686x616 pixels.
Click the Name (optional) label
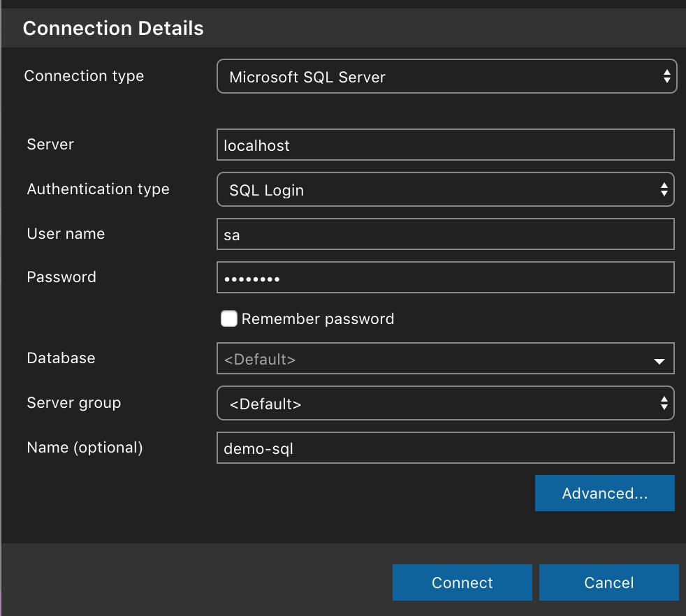[85, 448]
